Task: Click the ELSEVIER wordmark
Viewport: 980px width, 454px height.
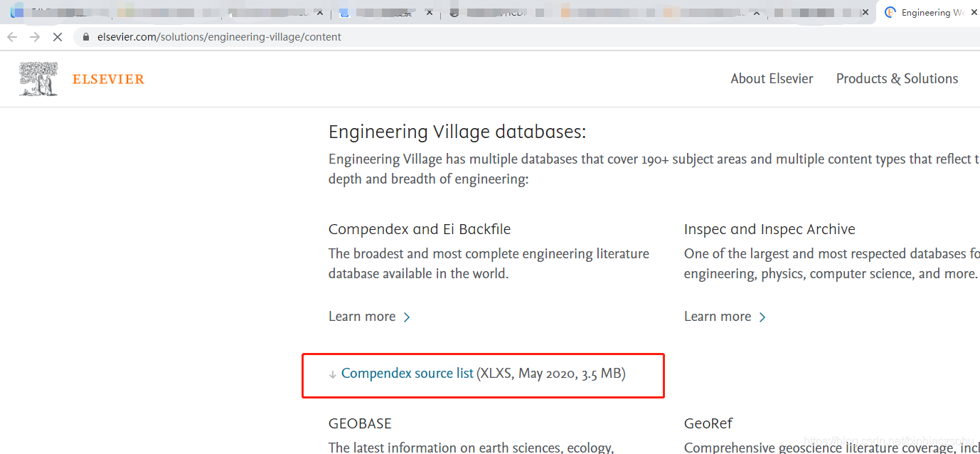Action: [x=108, y=79]
